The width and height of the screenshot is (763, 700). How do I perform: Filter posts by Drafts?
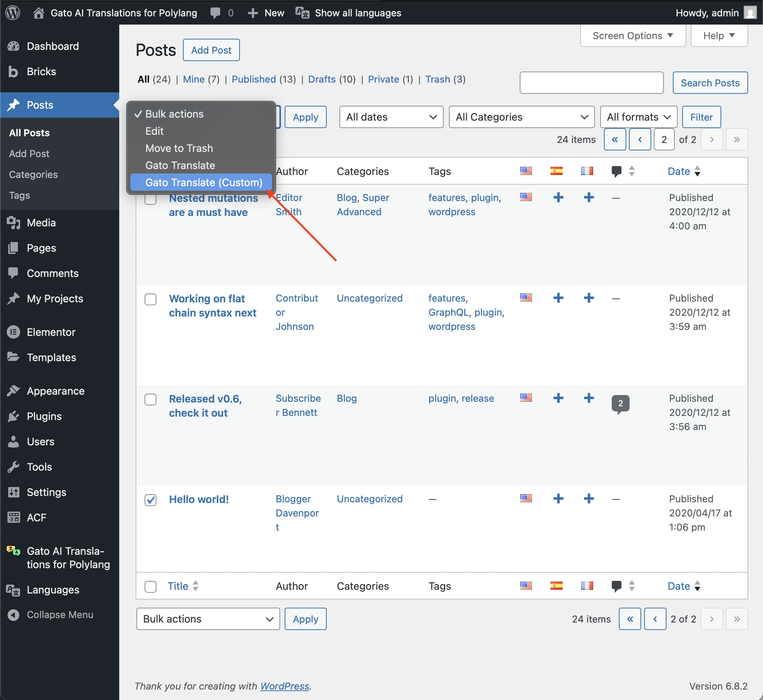(x=322, y=79)
